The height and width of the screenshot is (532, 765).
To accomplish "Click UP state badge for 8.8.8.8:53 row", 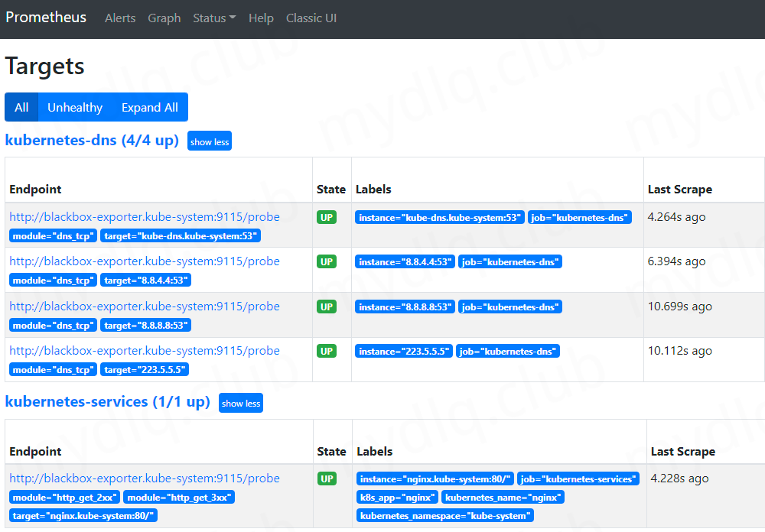I will (x=327, y=307).
